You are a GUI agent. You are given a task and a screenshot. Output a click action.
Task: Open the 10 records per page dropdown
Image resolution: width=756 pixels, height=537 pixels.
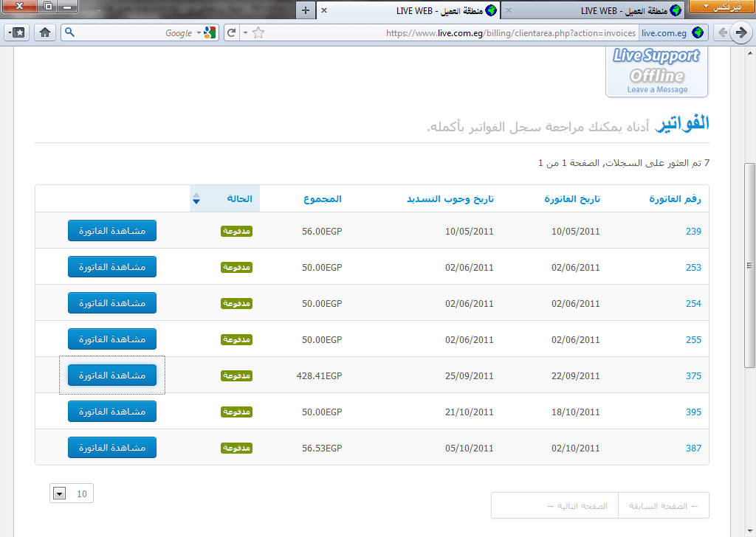[x=61, y=493]
